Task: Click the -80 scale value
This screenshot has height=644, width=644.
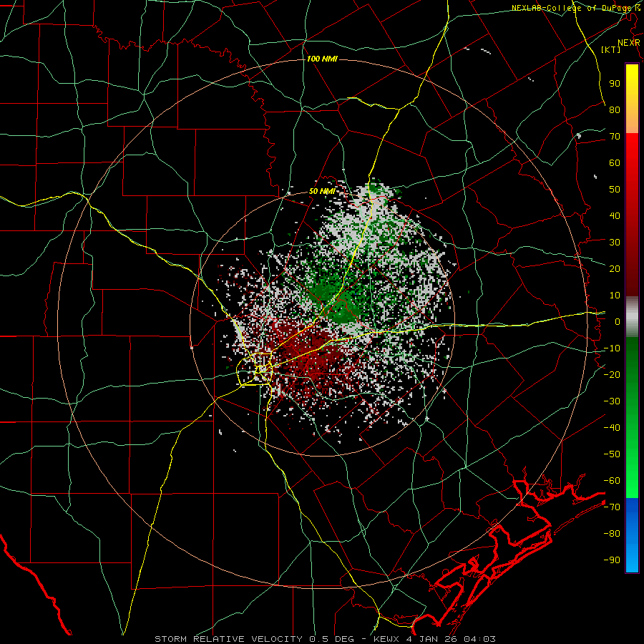Action: [x=612, y=534]
